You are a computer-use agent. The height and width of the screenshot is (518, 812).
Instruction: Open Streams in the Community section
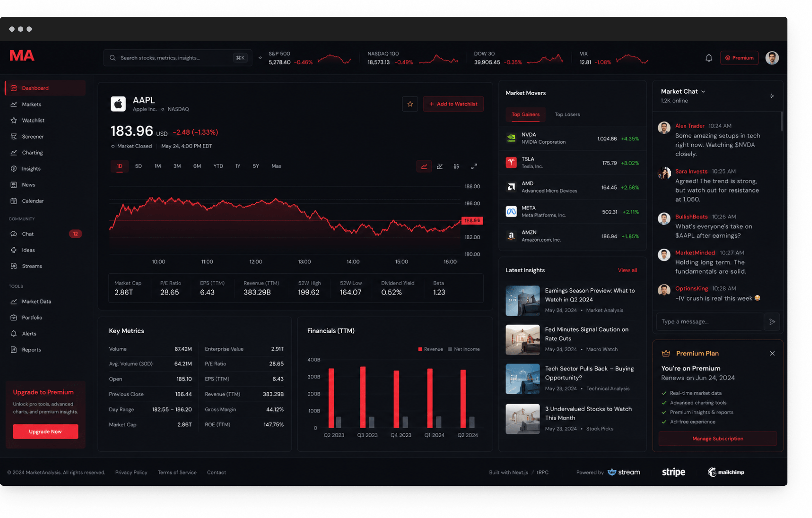46,266
